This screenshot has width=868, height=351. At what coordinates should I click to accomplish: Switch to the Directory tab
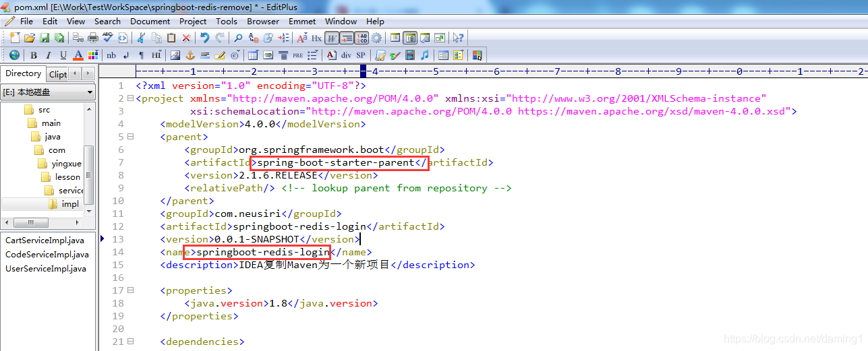[x=23, y=73]
